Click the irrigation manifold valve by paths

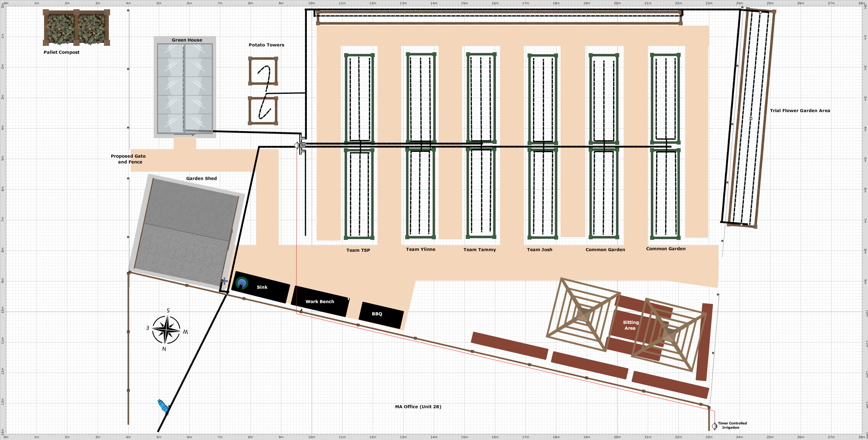coord(297,145)
